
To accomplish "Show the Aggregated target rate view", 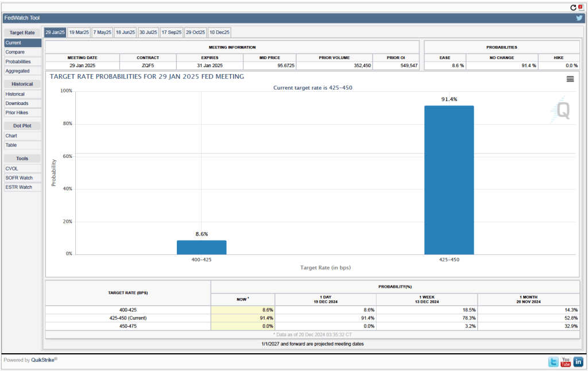I will point(18,71).
